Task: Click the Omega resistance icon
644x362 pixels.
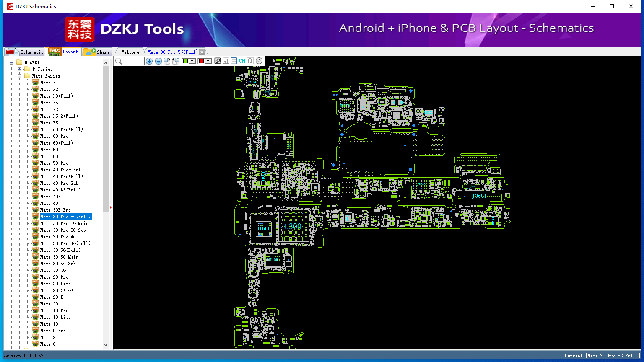Action: click(250, 61)
